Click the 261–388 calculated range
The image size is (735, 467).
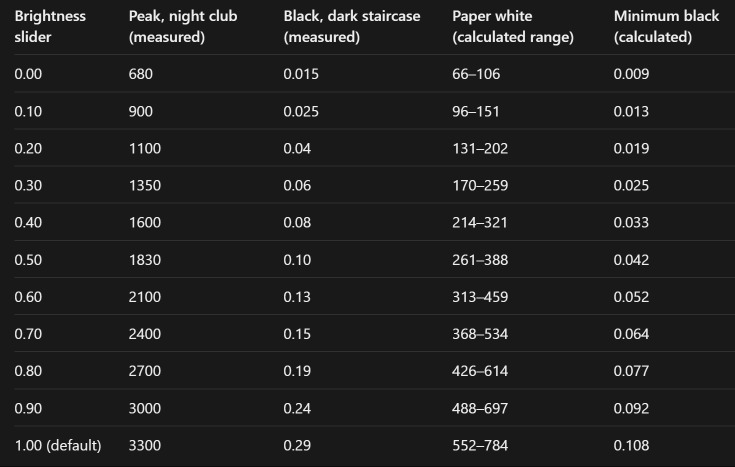(x=480, y=260)
